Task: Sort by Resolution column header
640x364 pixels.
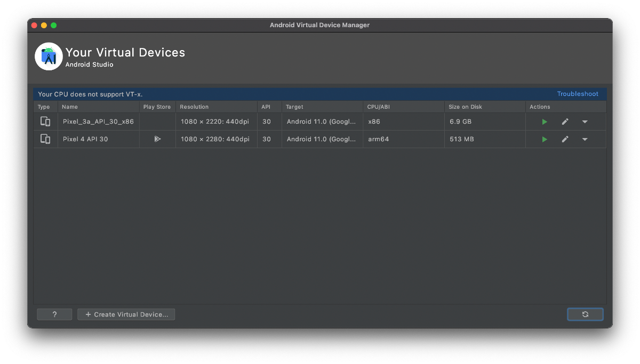Action: point(216,107)
